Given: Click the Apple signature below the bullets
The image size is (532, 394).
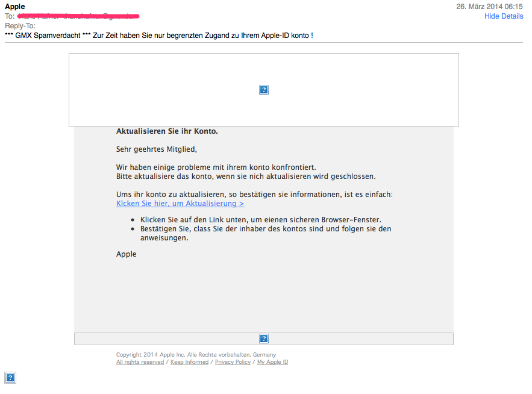Looking at the screenshot, I should point(127,254).
